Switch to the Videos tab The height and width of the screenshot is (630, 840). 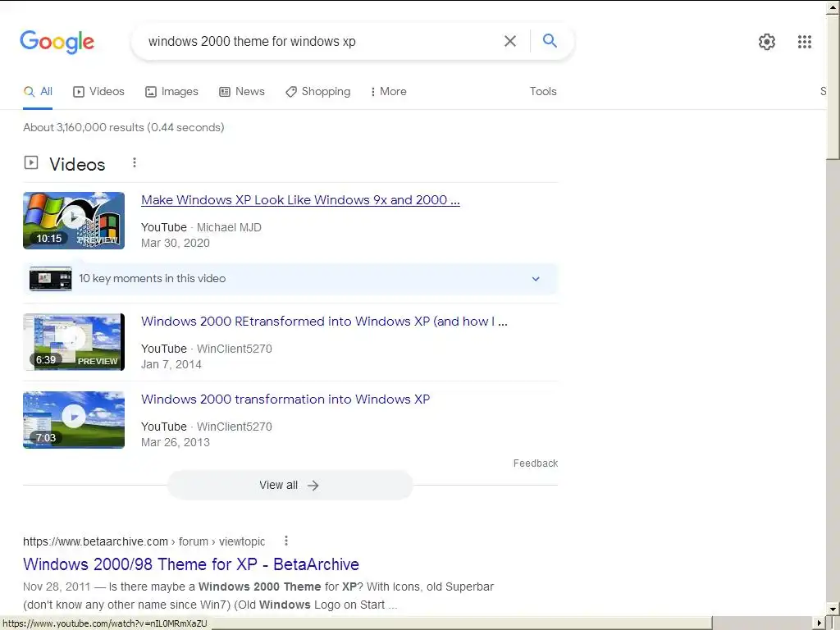(98, 92)
